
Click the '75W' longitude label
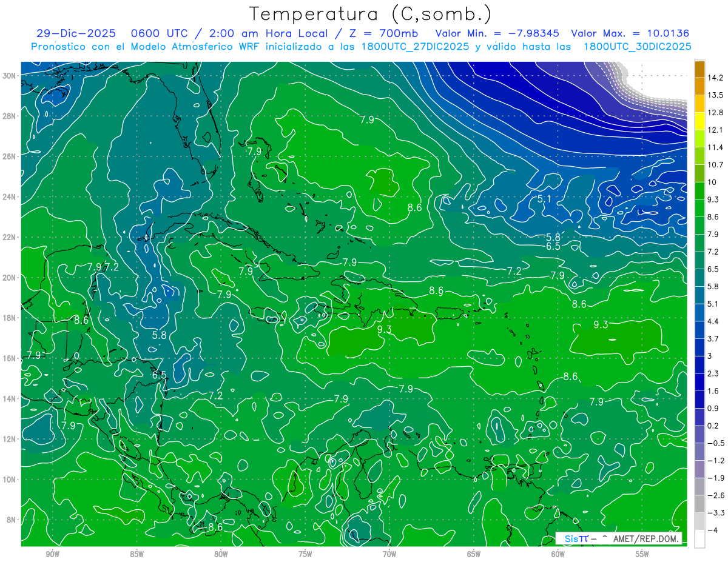pos(305,554)
